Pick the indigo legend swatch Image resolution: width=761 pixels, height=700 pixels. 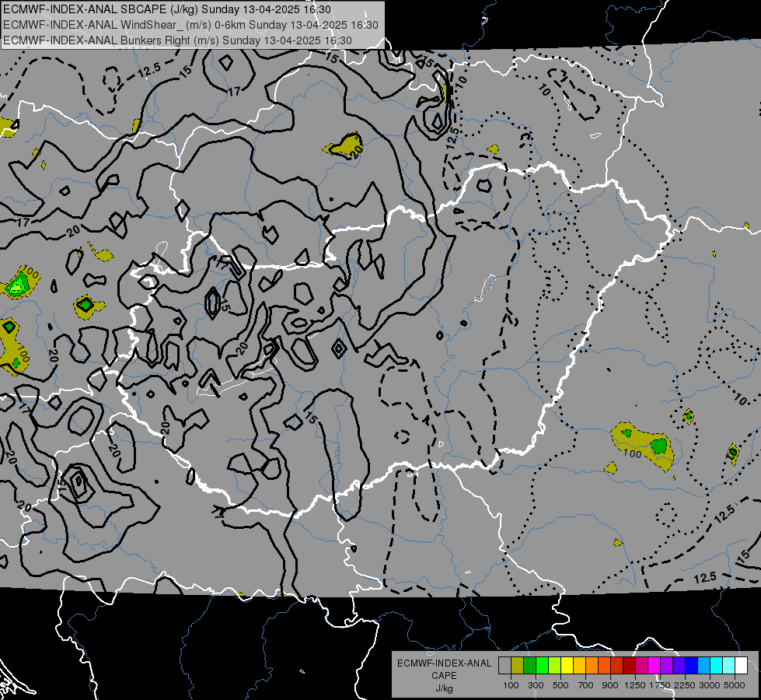tap(679, 666)
